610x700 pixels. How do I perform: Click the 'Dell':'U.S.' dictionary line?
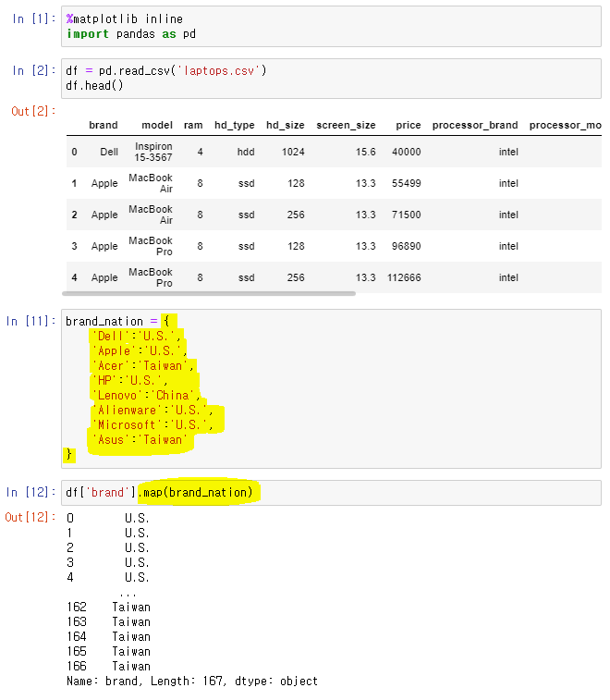pos(136,337)
